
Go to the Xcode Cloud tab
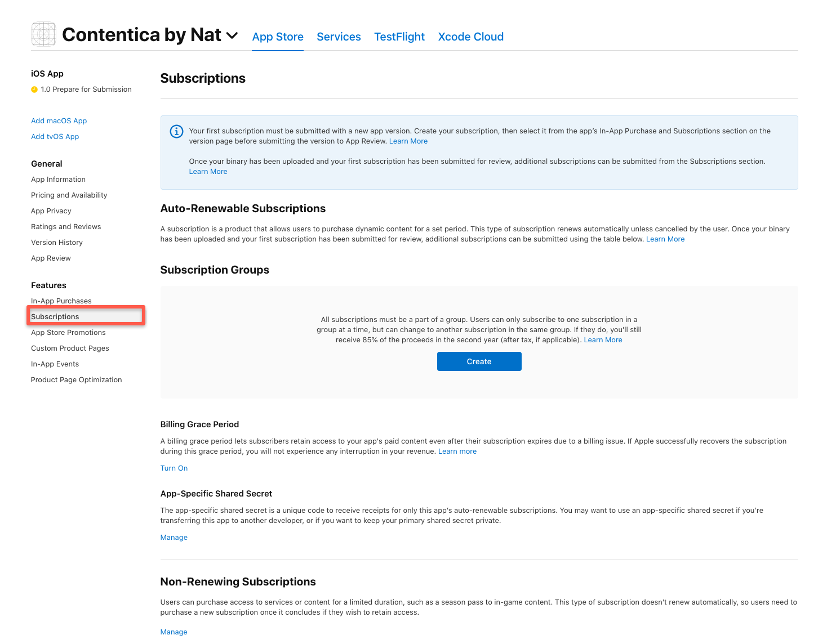pos(471,37)
